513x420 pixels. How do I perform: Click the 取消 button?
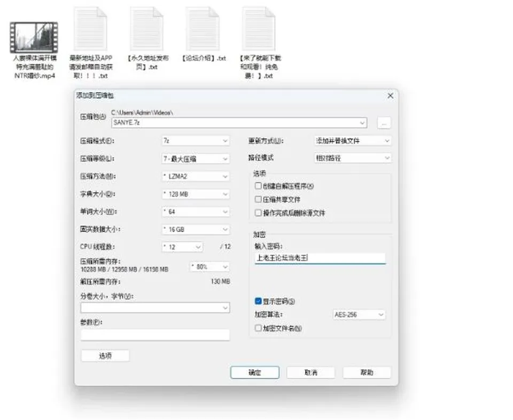311,372
